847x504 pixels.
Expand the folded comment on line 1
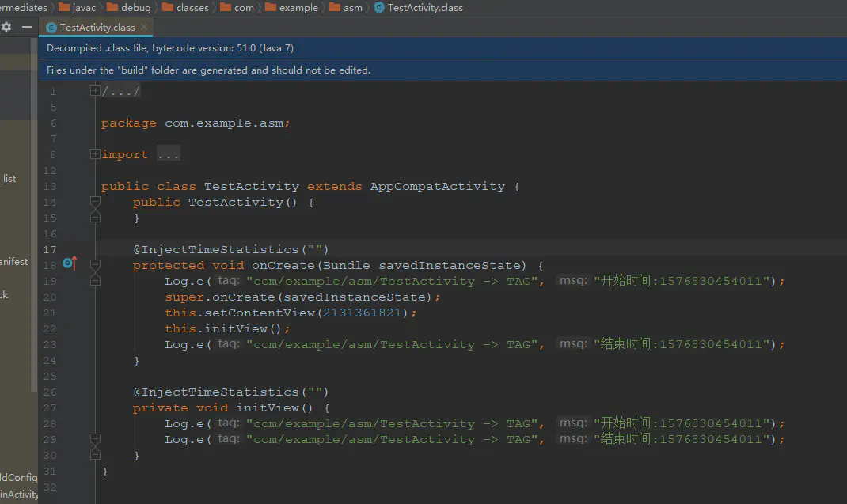click(95, 91)
